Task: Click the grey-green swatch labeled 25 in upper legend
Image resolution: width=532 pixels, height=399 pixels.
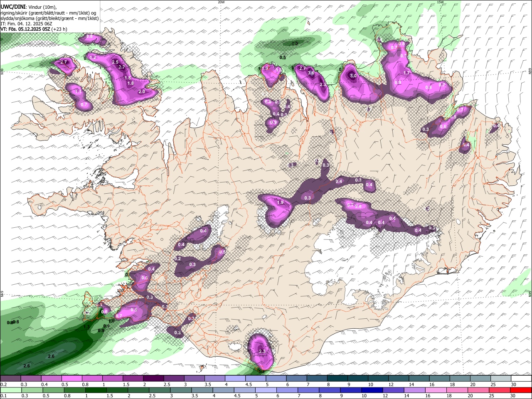Action: click(501, 379)
